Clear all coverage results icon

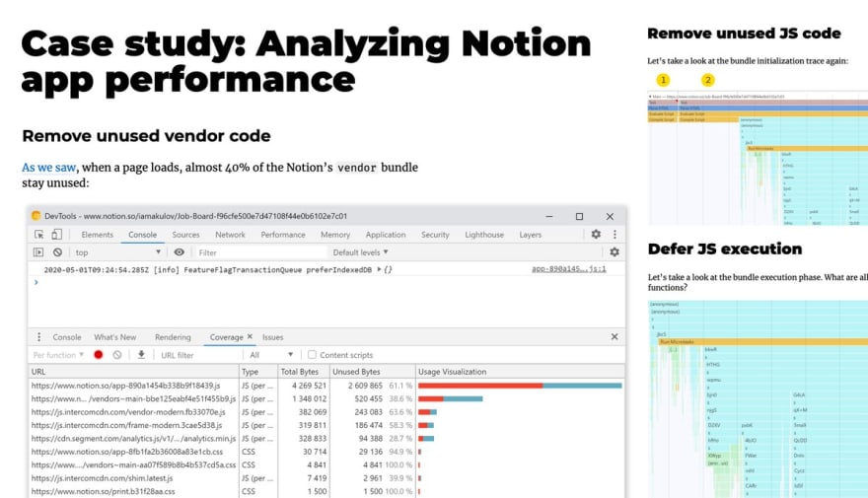click(117, 355)
